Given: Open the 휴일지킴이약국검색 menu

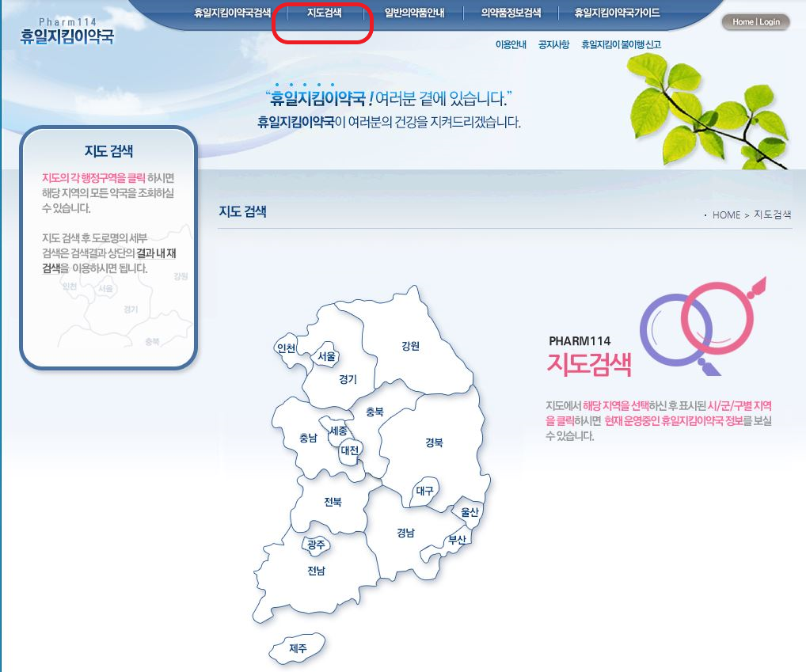Looking at the screenshot, I should [x=231, y=12].
